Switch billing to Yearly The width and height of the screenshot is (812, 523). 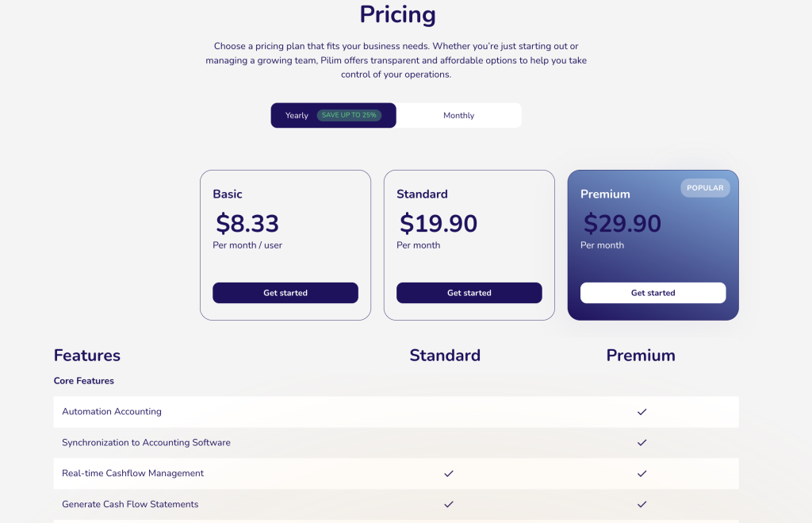pos(297,116)
